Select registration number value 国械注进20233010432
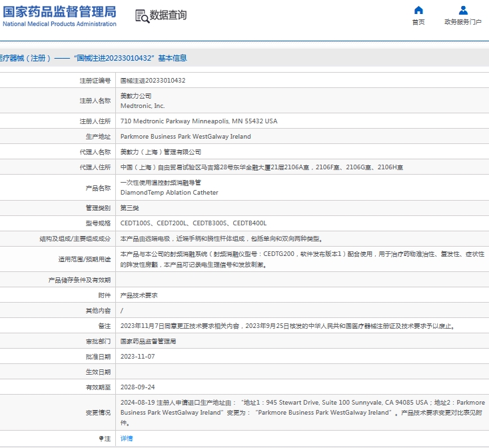Screen dimensions: 489x448 [x=153, y=81]
